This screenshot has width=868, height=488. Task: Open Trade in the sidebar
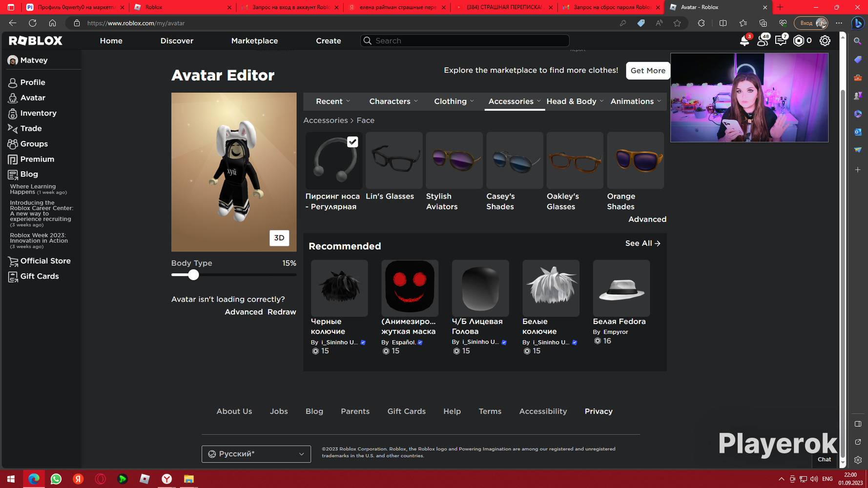pyautogui.click(x=25, y=128)
